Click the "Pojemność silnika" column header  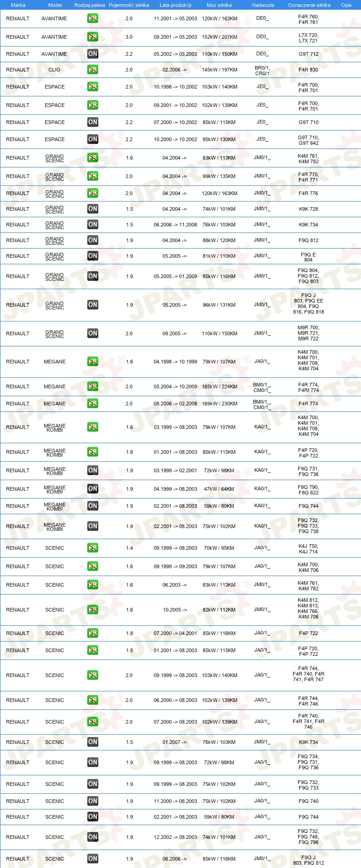[129, 5]
